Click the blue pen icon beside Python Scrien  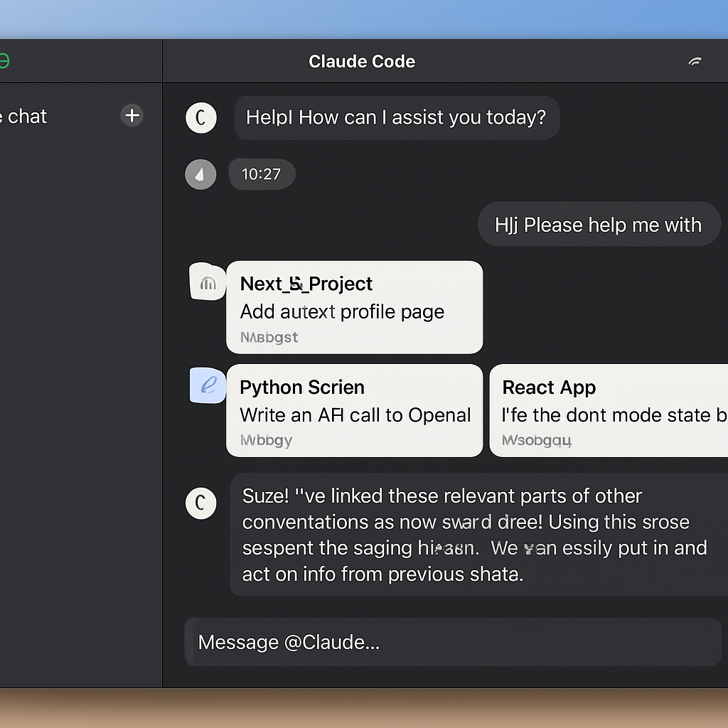pyautogui.click(x=208, y=385)
